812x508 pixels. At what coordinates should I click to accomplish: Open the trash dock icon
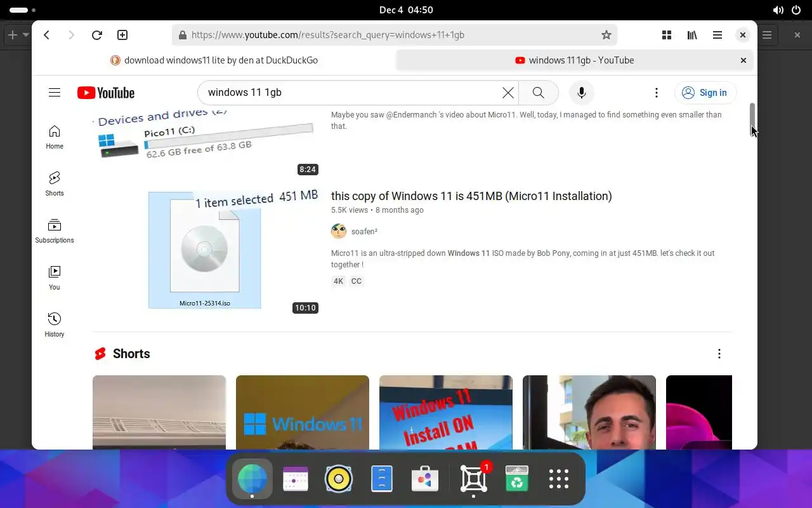coord(517,479)
